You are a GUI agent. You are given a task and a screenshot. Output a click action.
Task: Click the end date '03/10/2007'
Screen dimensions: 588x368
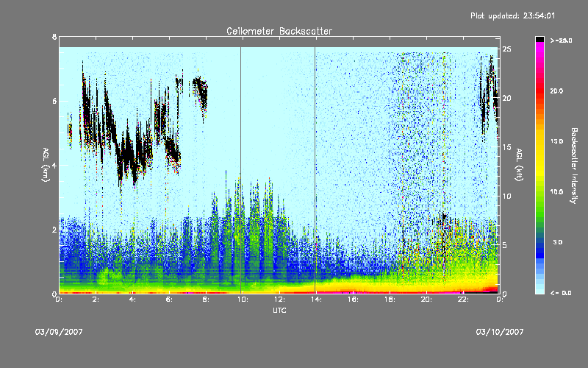[500, 332]
